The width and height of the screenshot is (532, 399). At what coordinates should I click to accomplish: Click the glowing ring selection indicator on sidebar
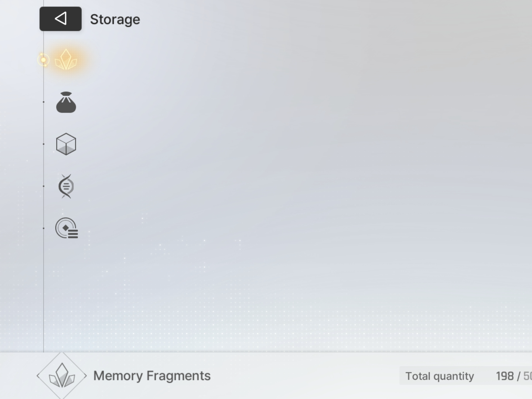click(x=43, y=60)
